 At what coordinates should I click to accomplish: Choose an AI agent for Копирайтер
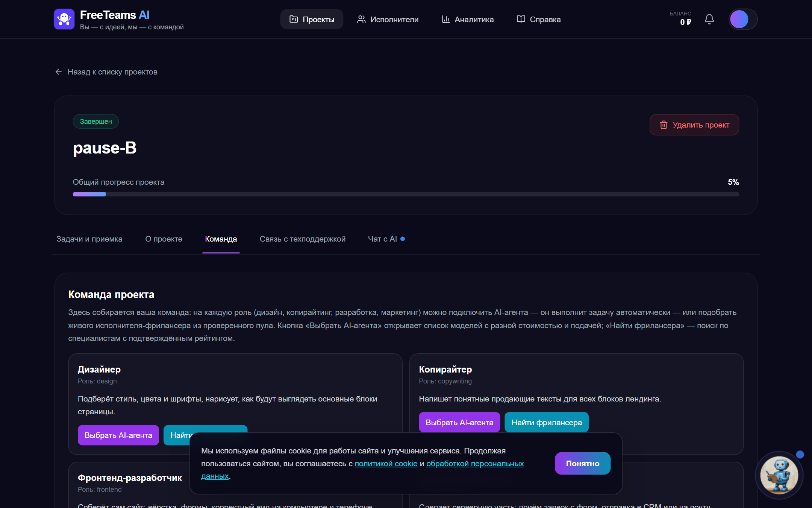[x=459, y=423]
